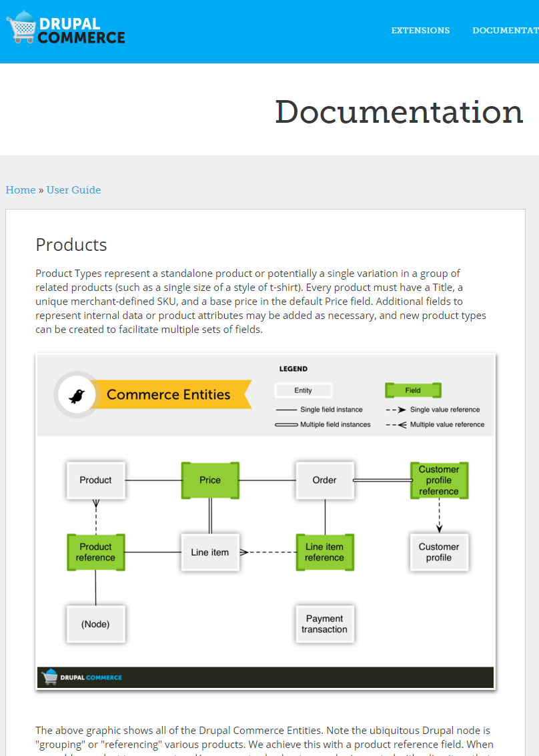Screen dimensions: 539x756
Task: Click the Documentation page heading
Action: point(399,112)
